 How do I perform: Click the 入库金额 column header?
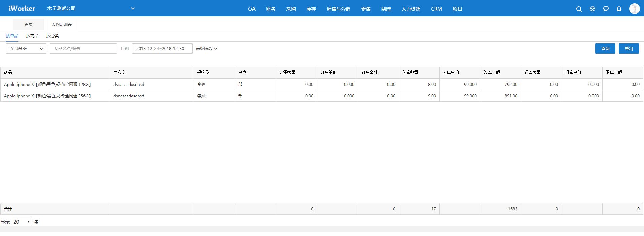(x=501, y=72)
